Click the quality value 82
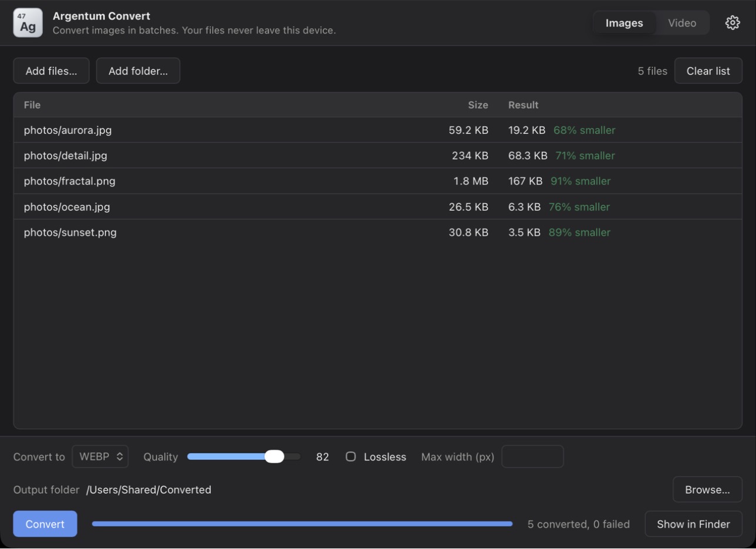This screenshot has width=756, height=549. tap(322, 457)
